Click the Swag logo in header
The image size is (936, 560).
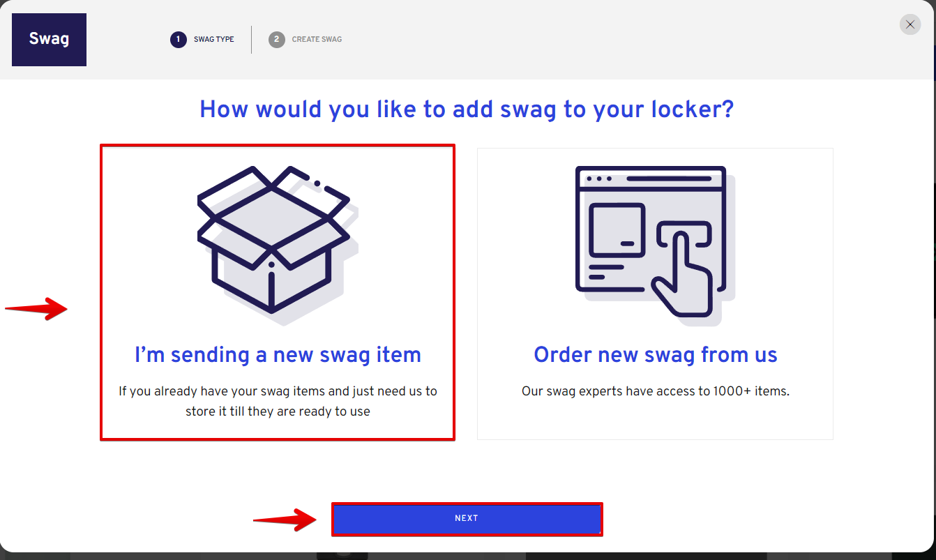point(50,39)
